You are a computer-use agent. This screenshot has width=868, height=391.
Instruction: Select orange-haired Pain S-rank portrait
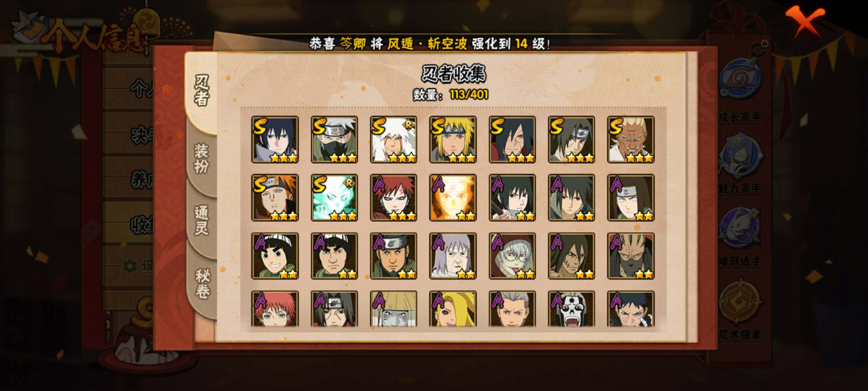pyautogui.click(x=275, y=198)
